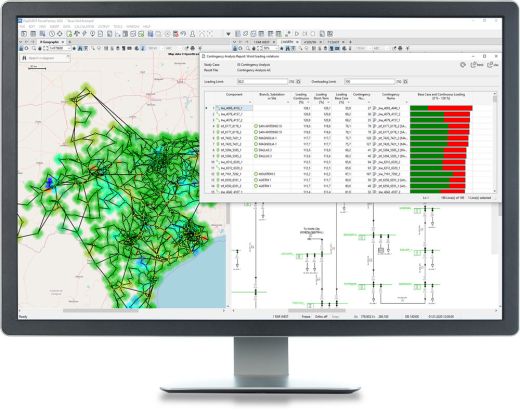
Task: Toggle the lock icon beside the Loading Limit field
Action: click(298, 82)
